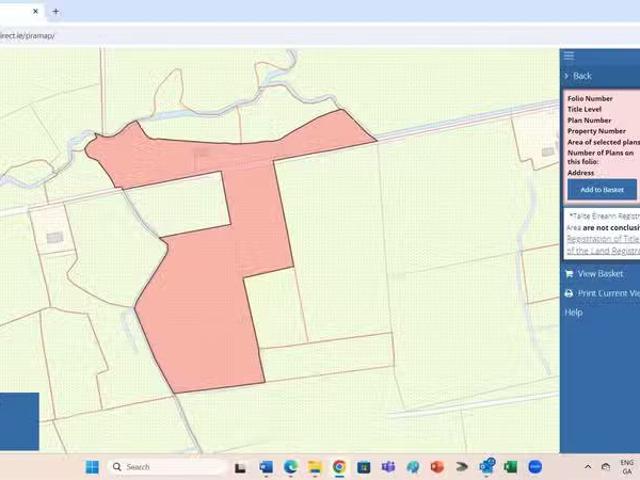640x480 pixels.
Task: Launch Microsoft Edge from taskbar
Action: 290,467
